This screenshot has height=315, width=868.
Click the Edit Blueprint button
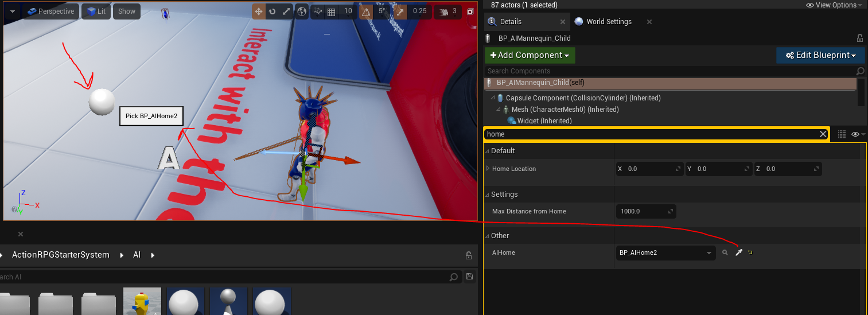click(820, 55)
